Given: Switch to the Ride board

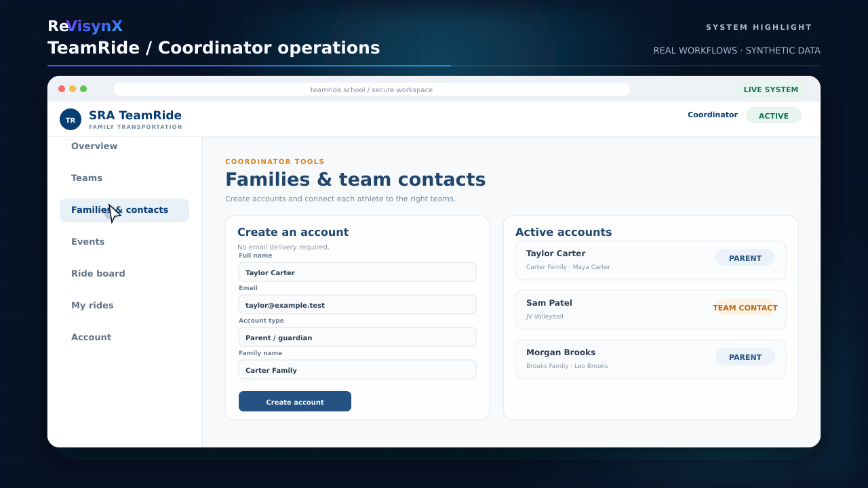Looking at the screenshot, I should (98, 274).
